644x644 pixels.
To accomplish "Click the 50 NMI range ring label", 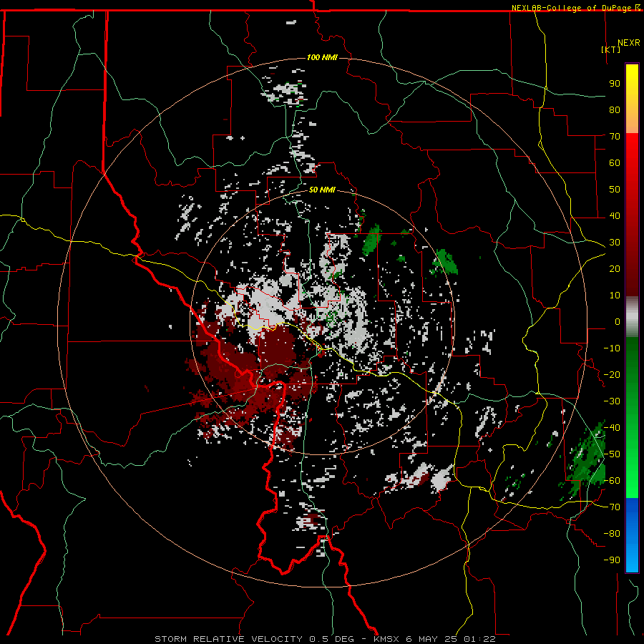I will coord(322,190).
